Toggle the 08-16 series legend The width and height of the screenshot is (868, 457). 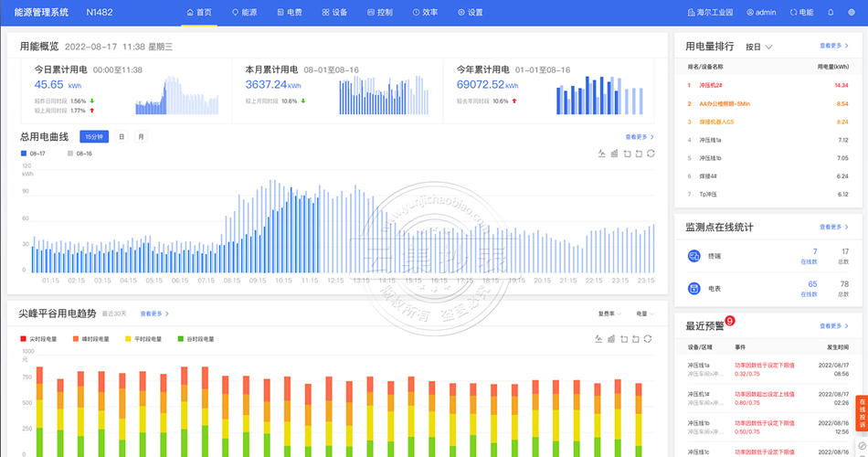click(79, 154)
